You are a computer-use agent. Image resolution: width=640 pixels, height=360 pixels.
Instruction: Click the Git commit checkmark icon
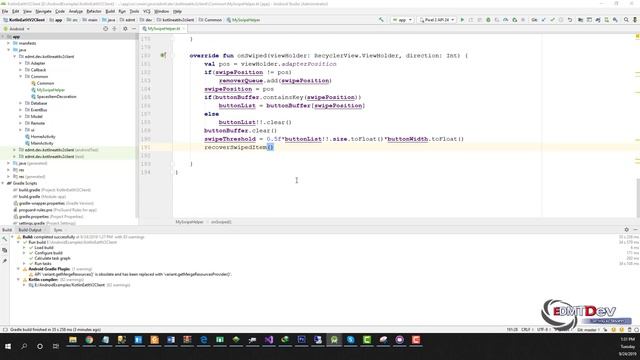tap(552, 20)
